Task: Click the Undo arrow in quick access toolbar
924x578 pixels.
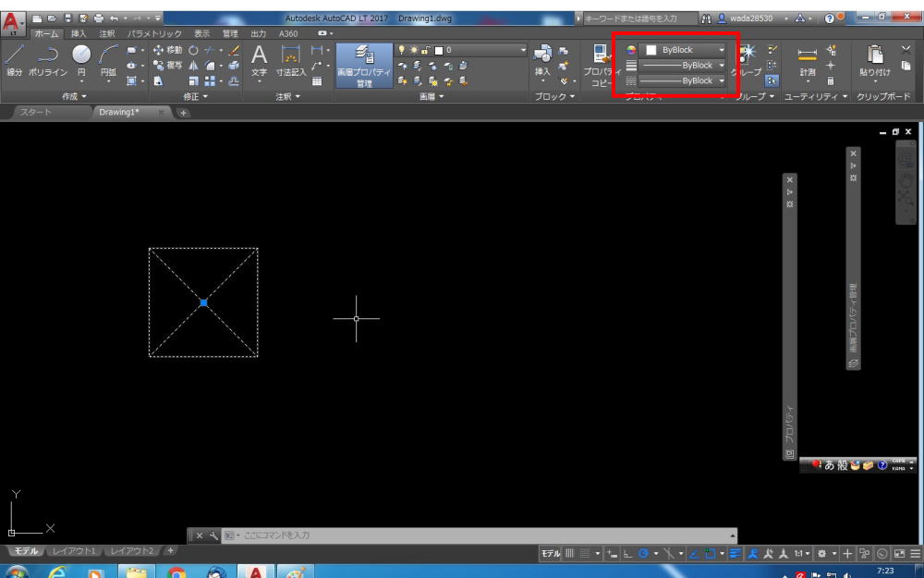Action: (x=114, y=18)
